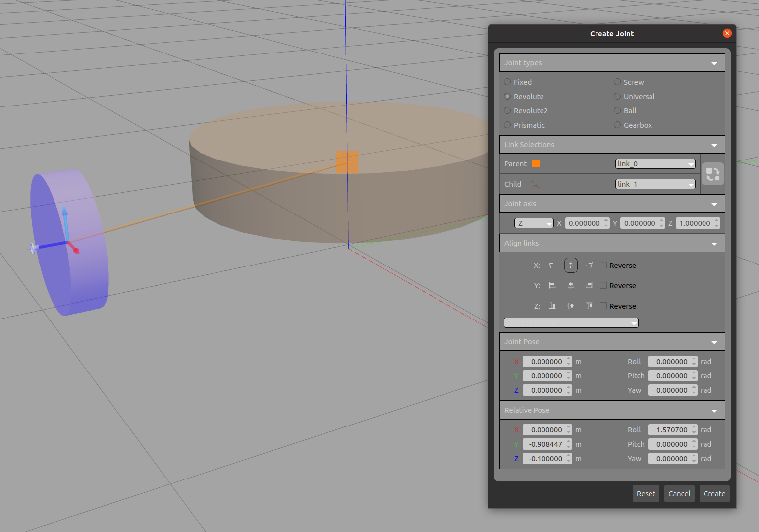Viewport: 759px width, 532px height.
Task: Select X align max icon
Action: 589,266
